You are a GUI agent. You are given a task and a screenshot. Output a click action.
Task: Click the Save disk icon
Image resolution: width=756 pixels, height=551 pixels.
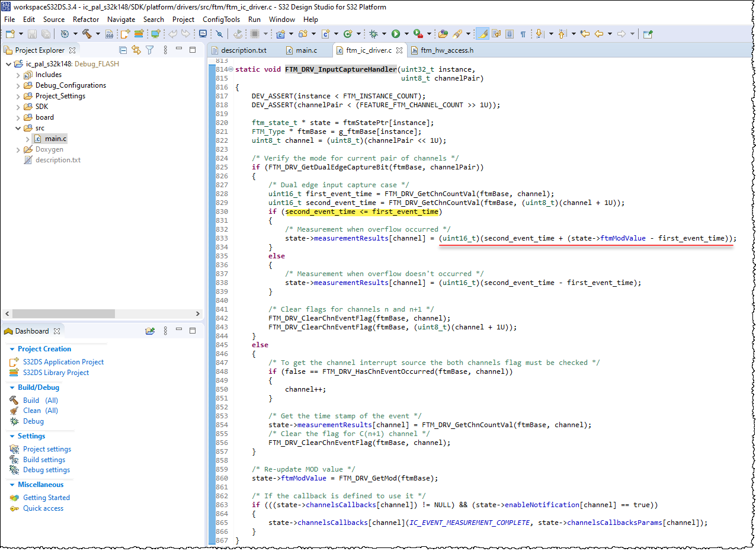point(31,34)
